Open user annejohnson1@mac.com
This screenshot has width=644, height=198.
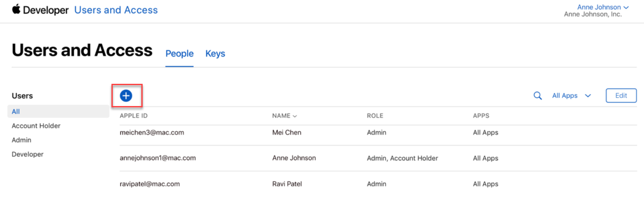point(158,158)
